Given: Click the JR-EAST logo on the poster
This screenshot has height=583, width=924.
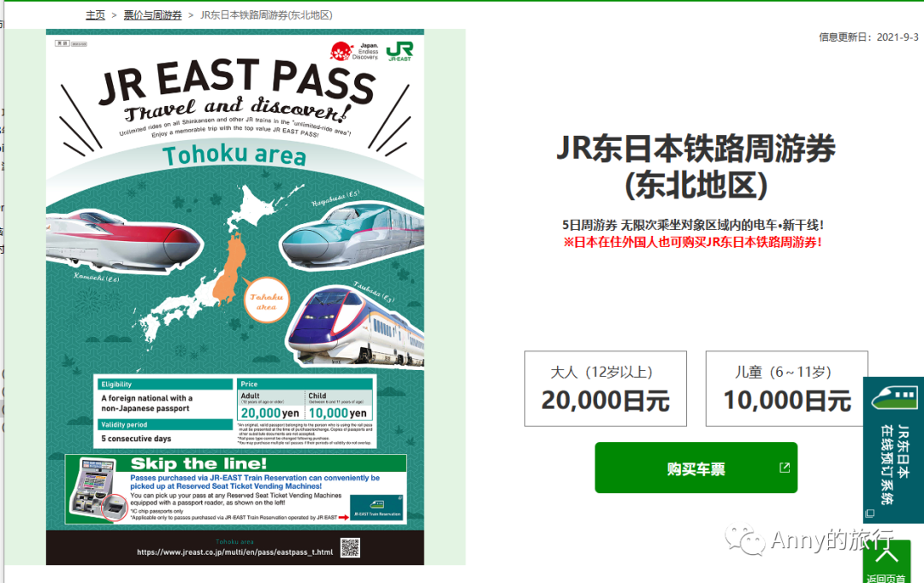Looking at the screenshot, I should point(400,51).
